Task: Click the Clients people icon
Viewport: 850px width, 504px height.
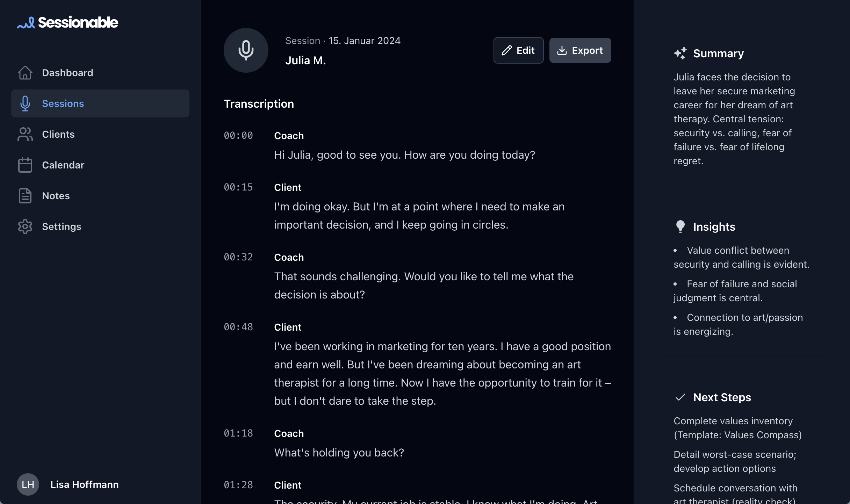Action: coord(25,134)
